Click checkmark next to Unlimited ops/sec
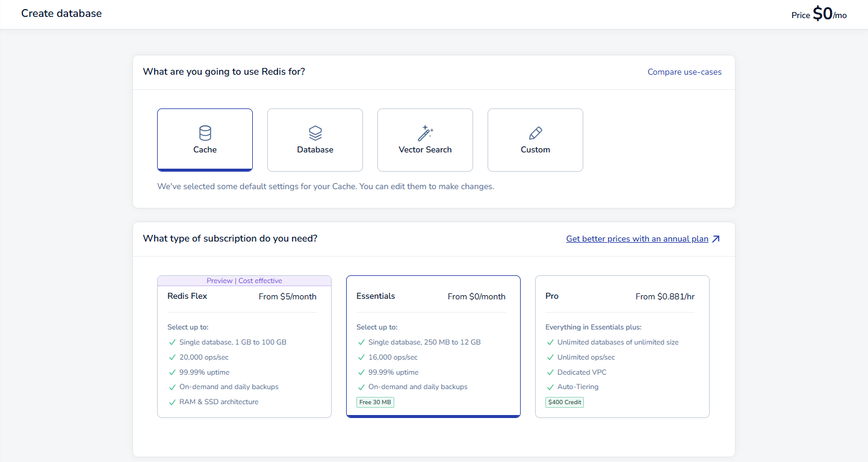Screen dimensions: 868x462 pos(550,357)
